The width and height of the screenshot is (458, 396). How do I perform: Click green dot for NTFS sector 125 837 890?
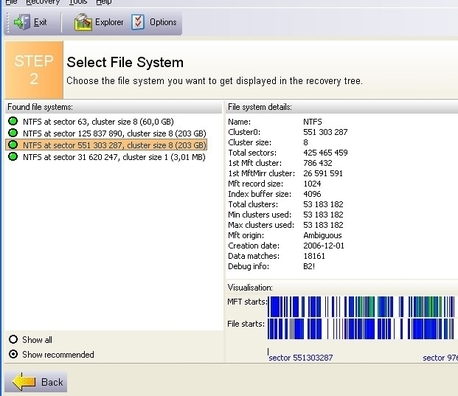coord(13,133)
